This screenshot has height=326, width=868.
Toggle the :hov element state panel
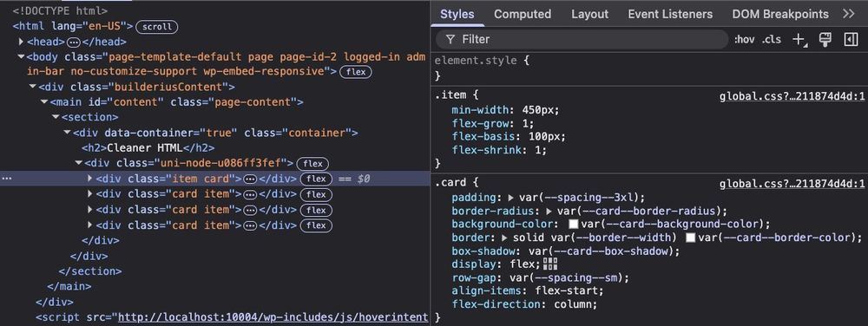click(x=745, y=39)
